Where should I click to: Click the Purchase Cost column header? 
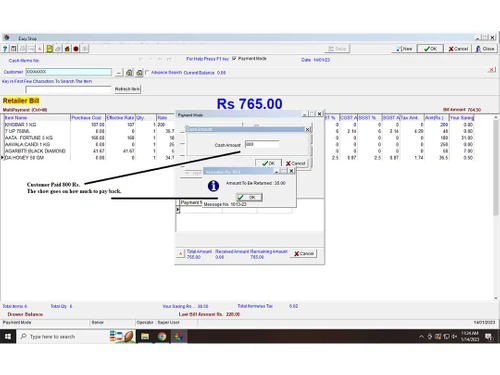(x=88, y=118)
